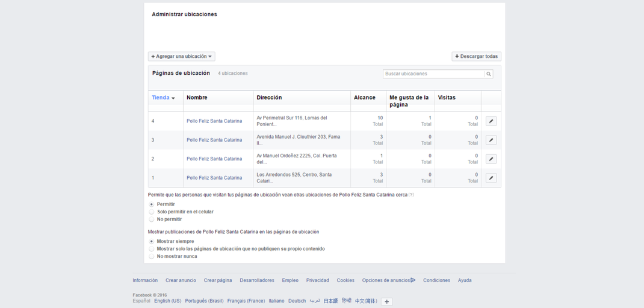Click the Dirección column header
The width and height of the screenshot is (644, 308).
(269, 98)
